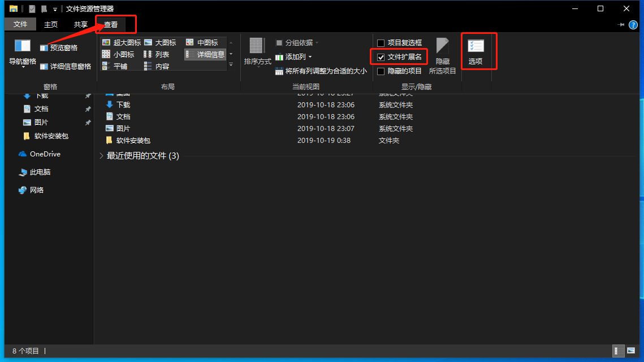This screenshot has height=362, width=644.
Task: Open the customize quick access toolbar dropdown
Action: [x=55, y=9]
